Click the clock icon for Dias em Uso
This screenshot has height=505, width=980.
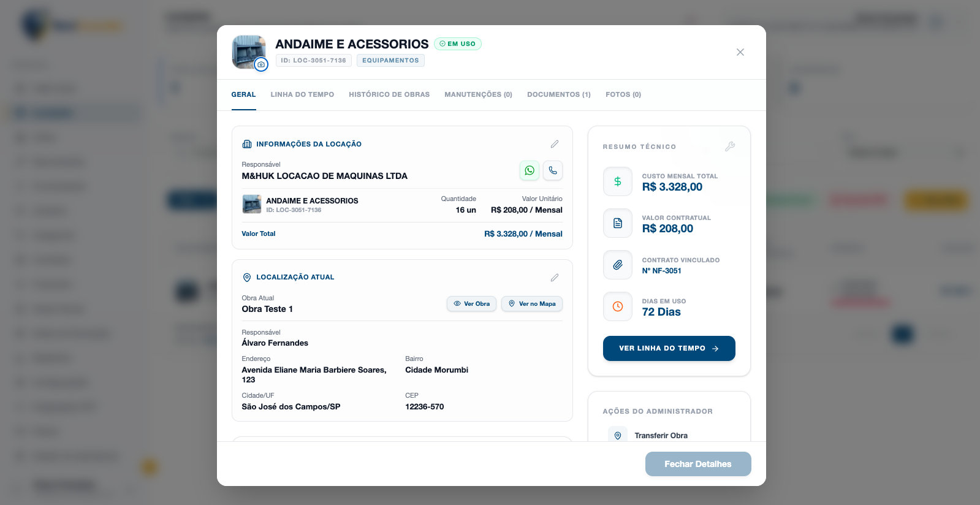(x=618, y=306)
